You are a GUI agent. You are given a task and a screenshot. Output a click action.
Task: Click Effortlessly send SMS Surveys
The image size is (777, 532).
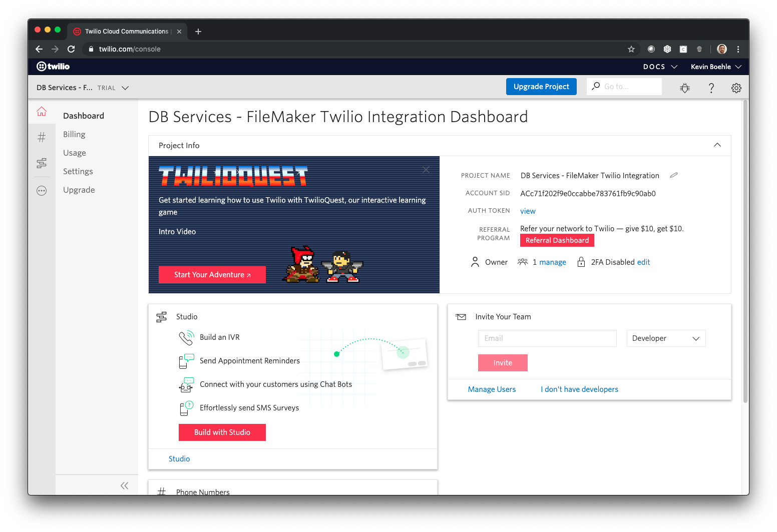point(249,408)
